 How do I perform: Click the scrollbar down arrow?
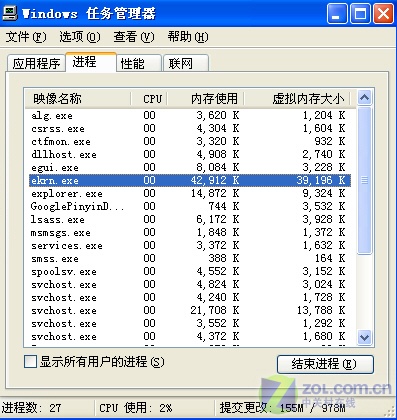coord(364,337)
